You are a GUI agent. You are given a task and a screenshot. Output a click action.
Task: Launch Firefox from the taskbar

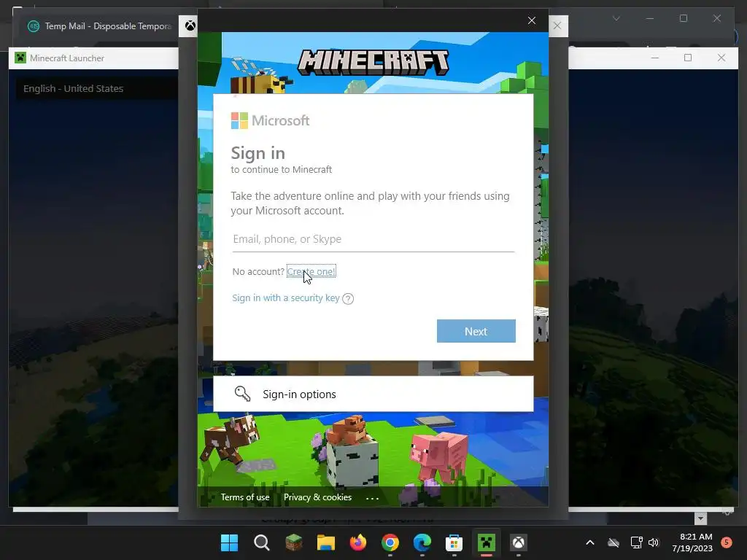358,542
